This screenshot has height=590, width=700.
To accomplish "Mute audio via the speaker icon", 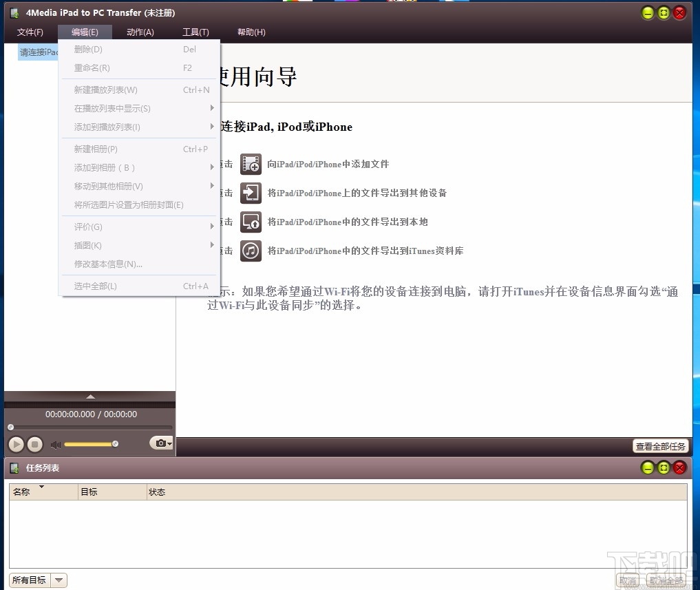I will pyautogui.click(x=55, y=444).
